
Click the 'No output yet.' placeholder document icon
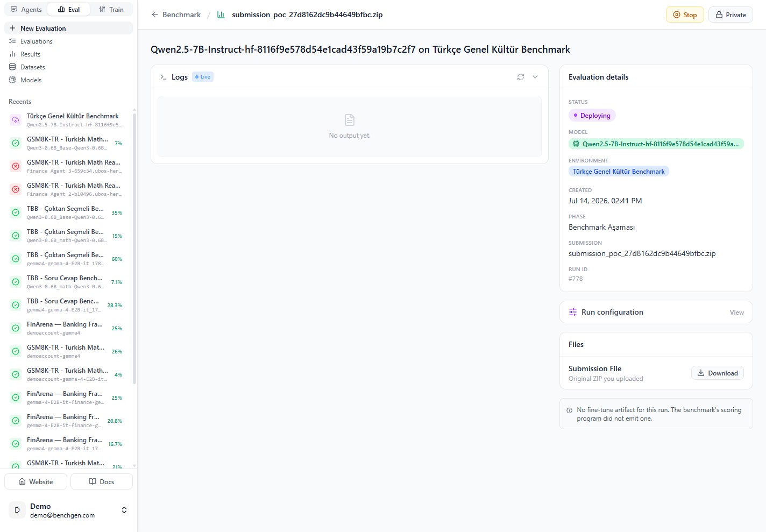click(x=350, y=120)
